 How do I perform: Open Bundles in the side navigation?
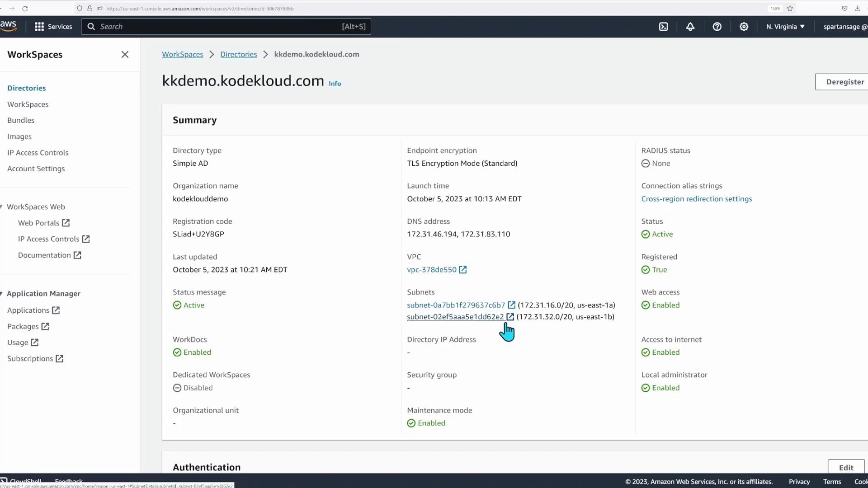(21, 120)
